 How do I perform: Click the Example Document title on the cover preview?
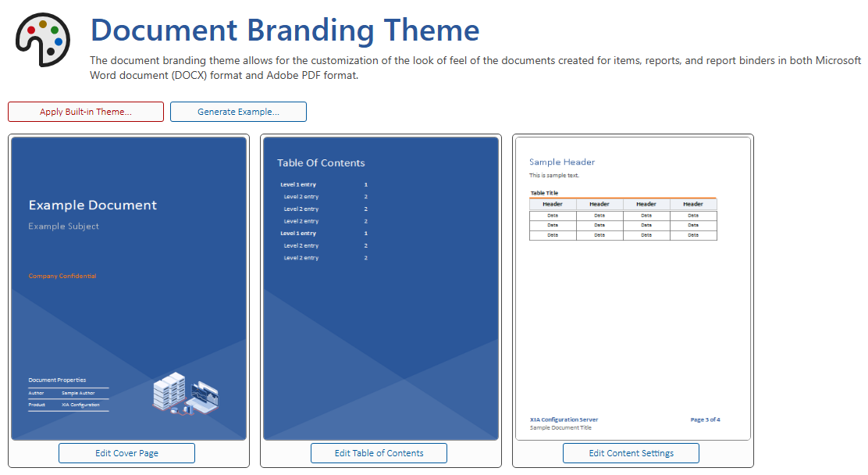click(x=93, y=205)
